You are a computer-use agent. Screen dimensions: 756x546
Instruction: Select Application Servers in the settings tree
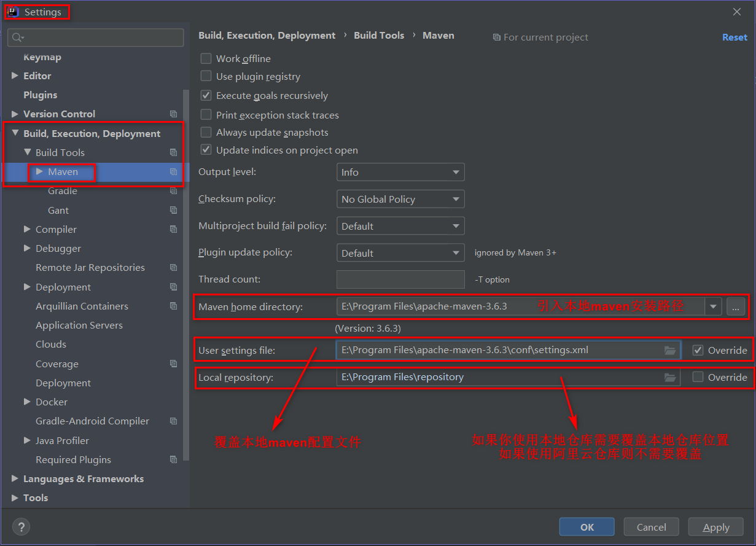[79, 326]
